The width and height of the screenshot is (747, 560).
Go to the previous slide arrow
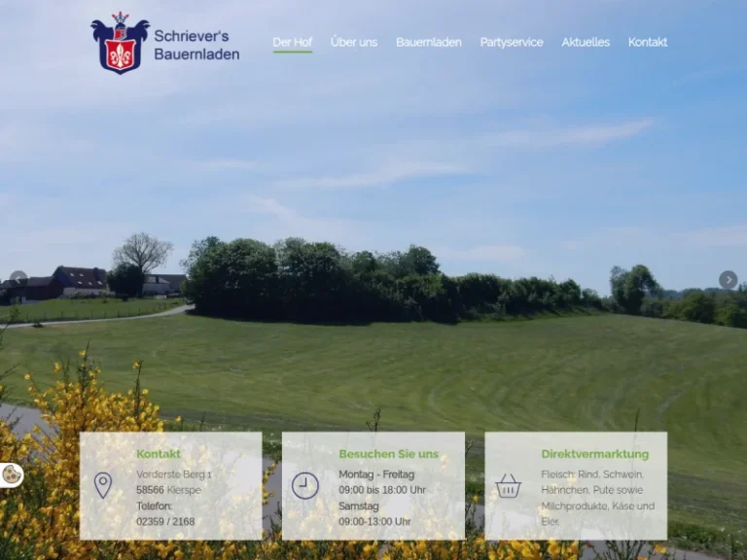(x=18, y=280)
